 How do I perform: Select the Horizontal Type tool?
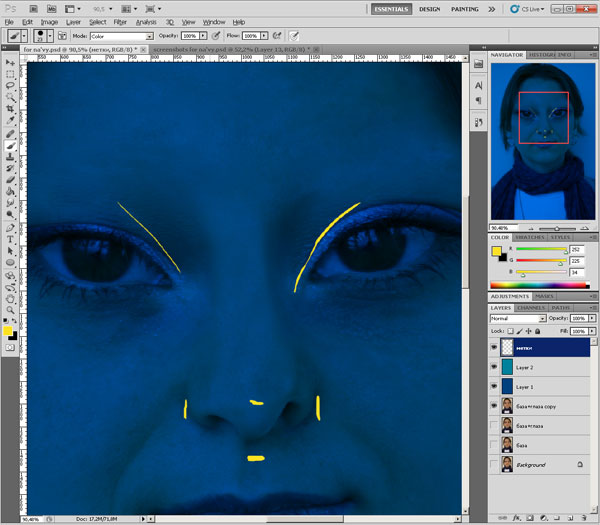[10, 239]
